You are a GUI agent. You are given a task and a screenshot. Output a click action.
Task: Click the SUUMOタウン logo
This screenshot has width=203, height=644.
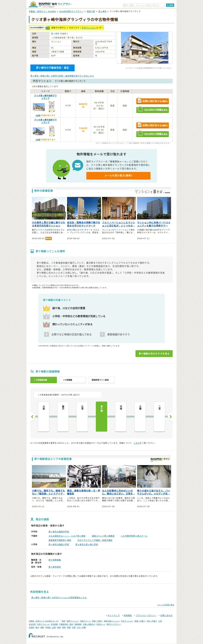click(x=160, y=459)
